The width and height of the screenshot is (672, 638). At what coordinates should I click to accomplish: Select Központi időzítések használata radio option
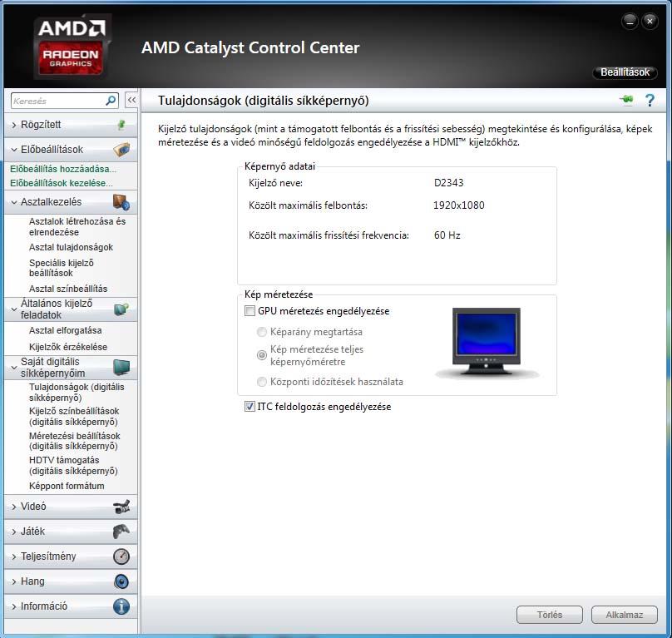click(261, 382)
